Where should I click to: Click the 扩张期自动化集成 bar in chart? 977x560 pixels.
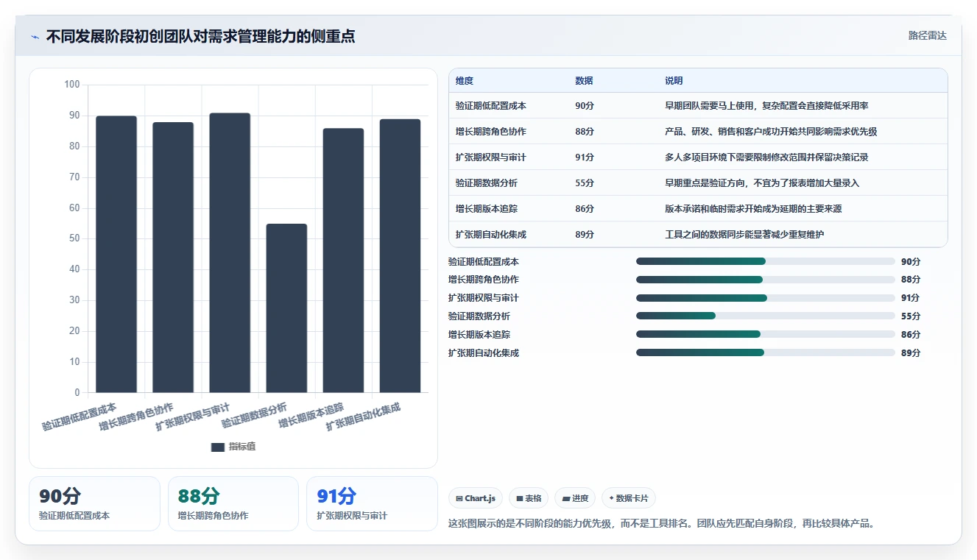tap(400, 255)
